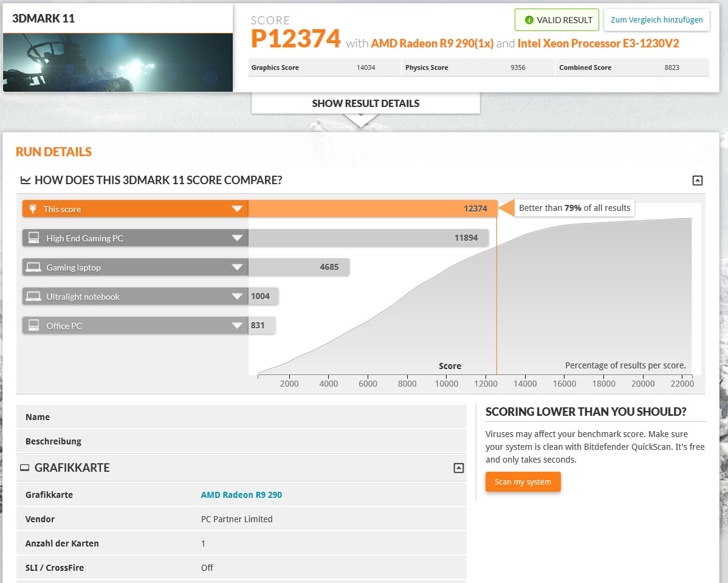Click the desktop icon for High End Gaming PC

(x=34, y=238)
